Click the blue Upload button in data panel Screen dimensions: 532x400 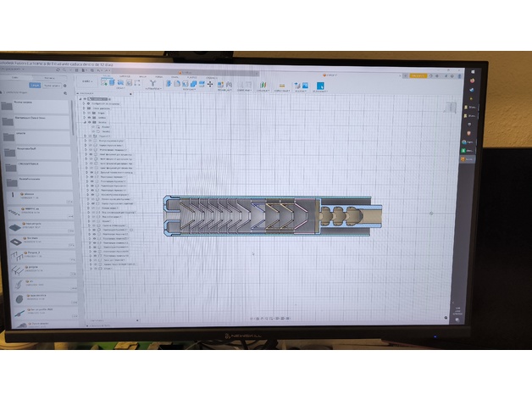tap(35, 85)
